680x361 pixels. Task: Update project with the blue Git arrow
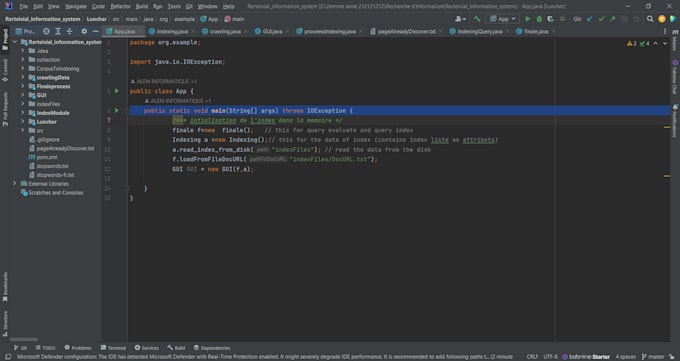[589, 19]
